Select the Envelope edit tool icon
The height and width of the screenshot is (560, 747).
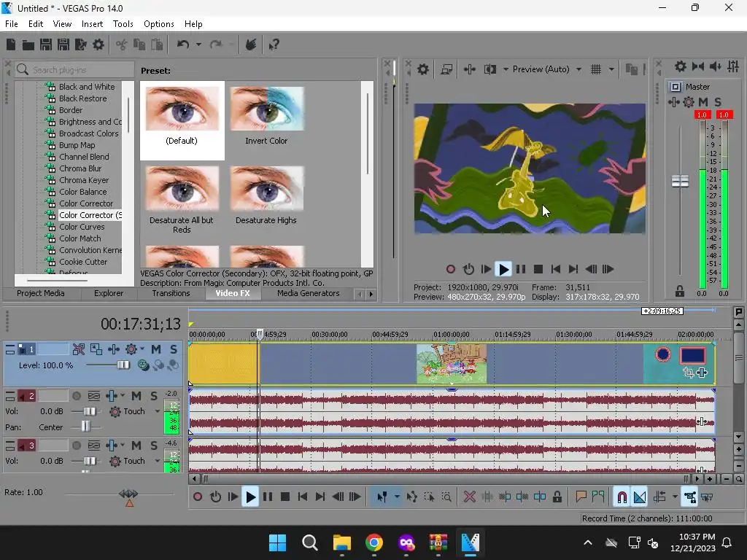tap(411, 497)
